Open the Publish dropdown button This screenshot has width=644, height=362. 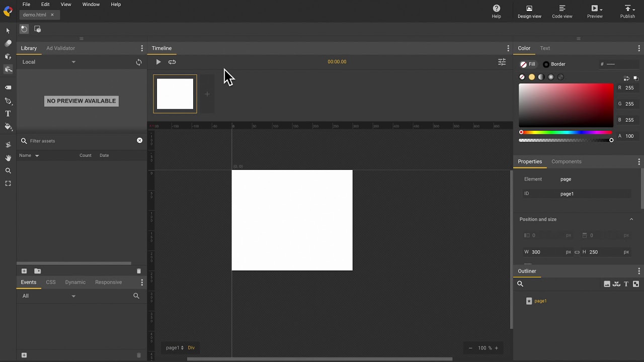(627, 12)
